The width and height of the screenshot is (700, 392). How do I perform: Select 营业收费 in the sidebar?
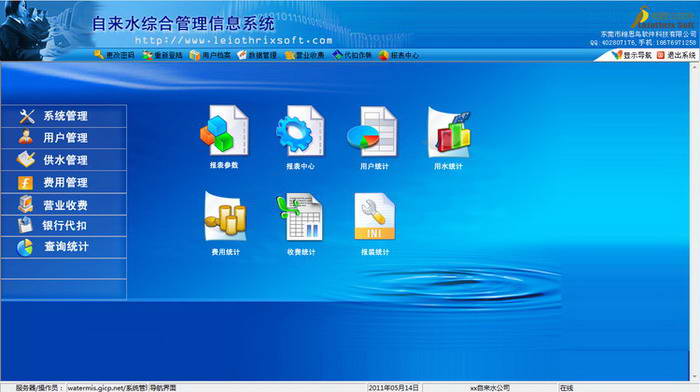64,204
